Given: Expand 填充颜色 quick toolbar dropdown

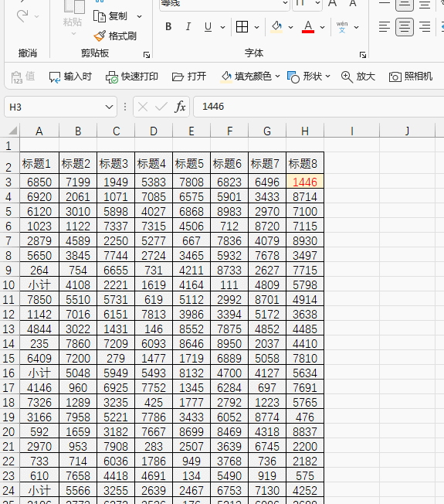Looking at the screenshot, I should 277,77.
